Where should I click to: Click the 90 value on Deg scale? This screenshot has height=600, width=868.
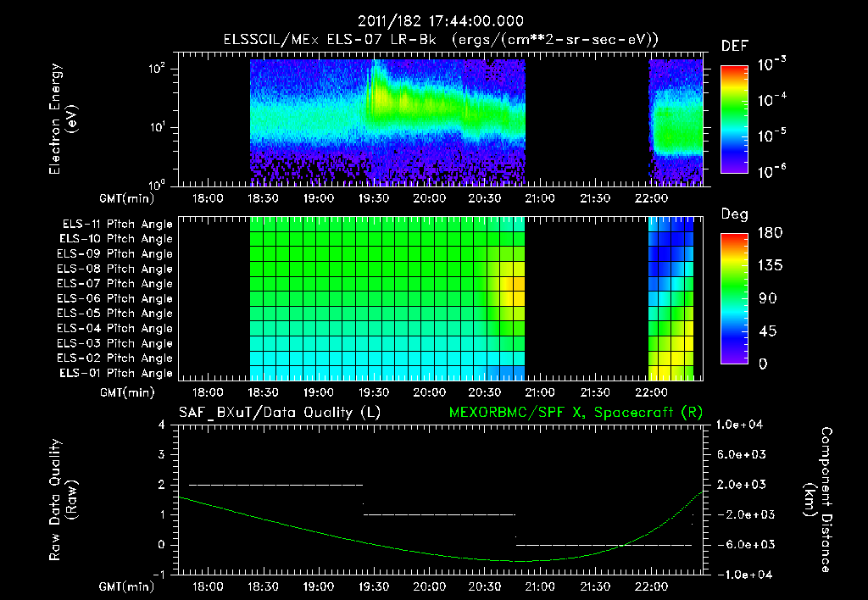(x=766, y=298)
